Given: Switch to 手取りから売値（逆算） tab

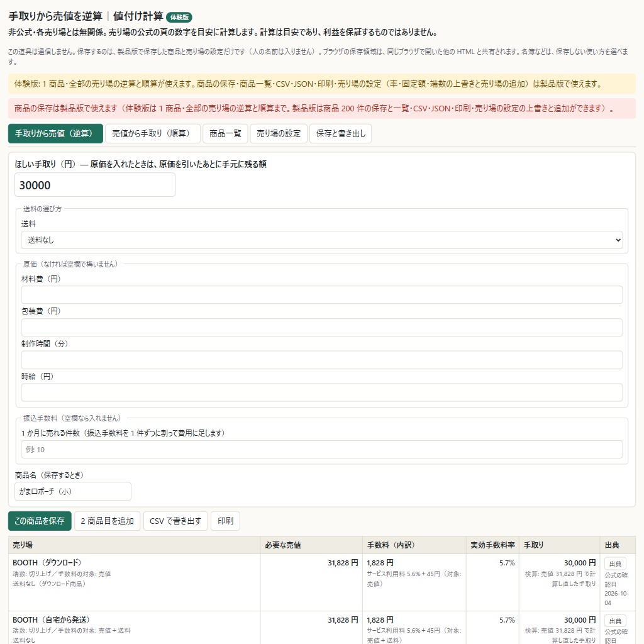Looking at the screenshot, I should (55, 133).
